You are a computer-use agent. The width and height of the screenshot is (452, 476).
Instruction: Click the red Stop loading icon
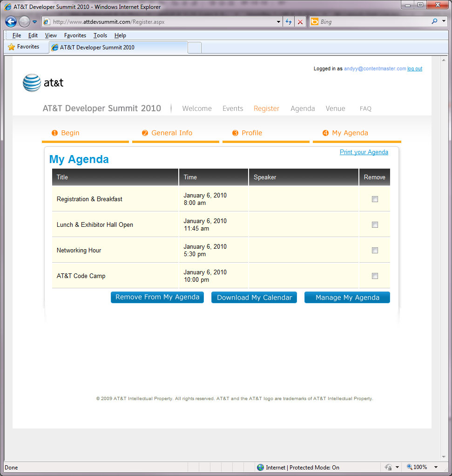pyautogui.click(x=300, y=22)
